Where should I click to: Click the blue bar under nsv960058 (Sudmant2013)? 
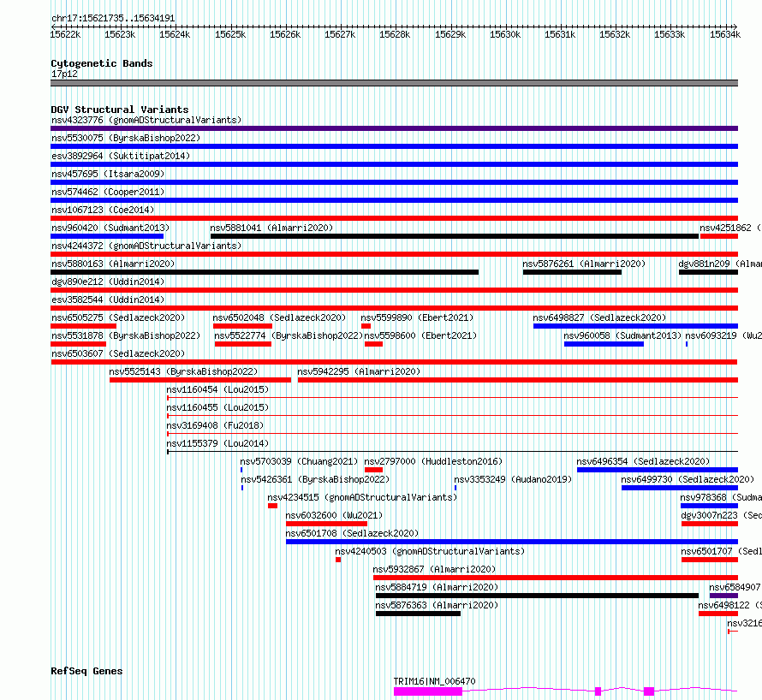[604, 344]
